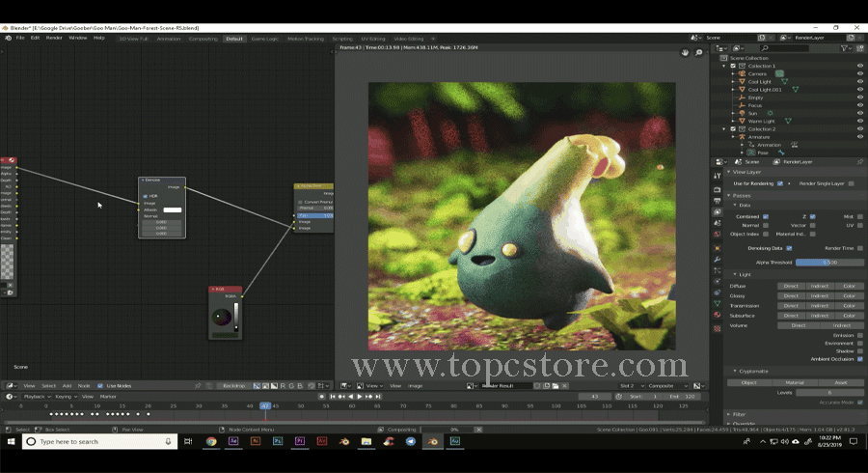
Task: Open Chrome from the Windows taskbar
Action: (211, 441)
